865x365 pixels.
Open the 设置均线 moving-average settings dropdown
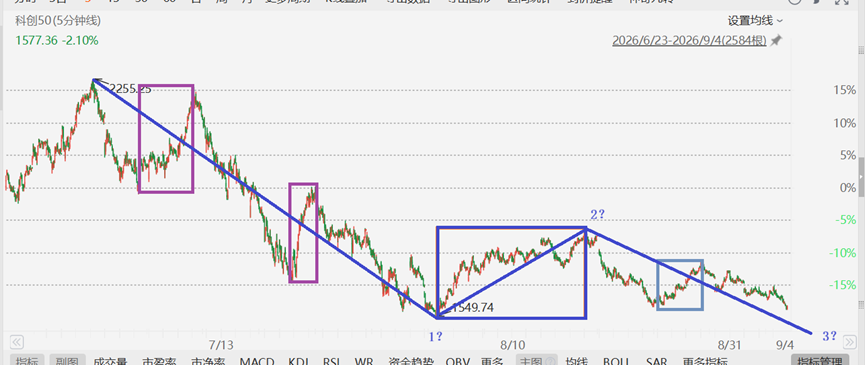click(755, 21)
